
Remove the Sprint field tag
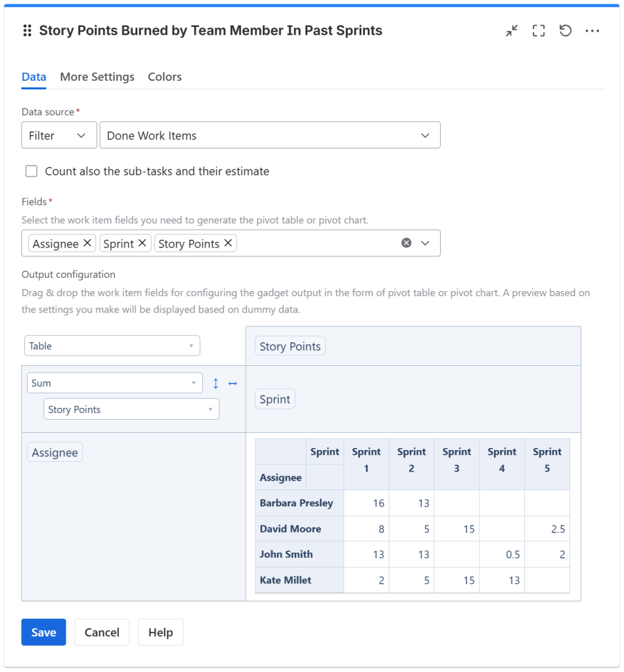pyautogui.click(x=142, y=243)
